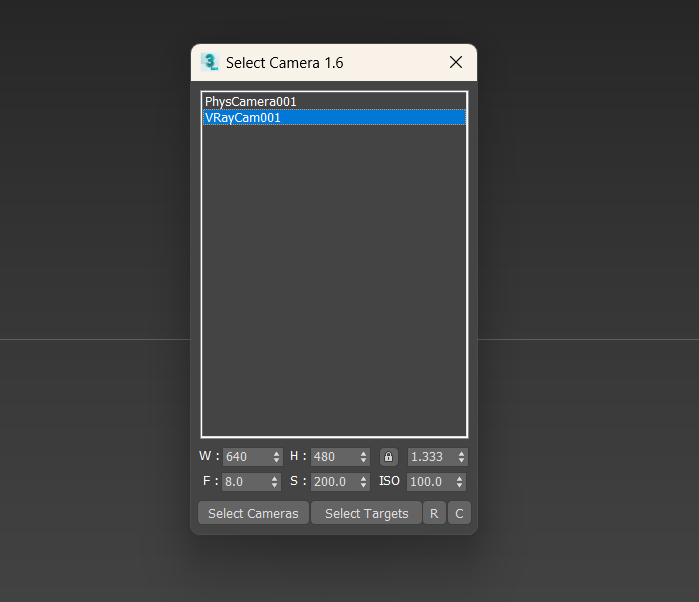Click the F f-number spinner arrows
Image resolution: width=699 pixels, height=602 pixels.
(x=275, y=482)
